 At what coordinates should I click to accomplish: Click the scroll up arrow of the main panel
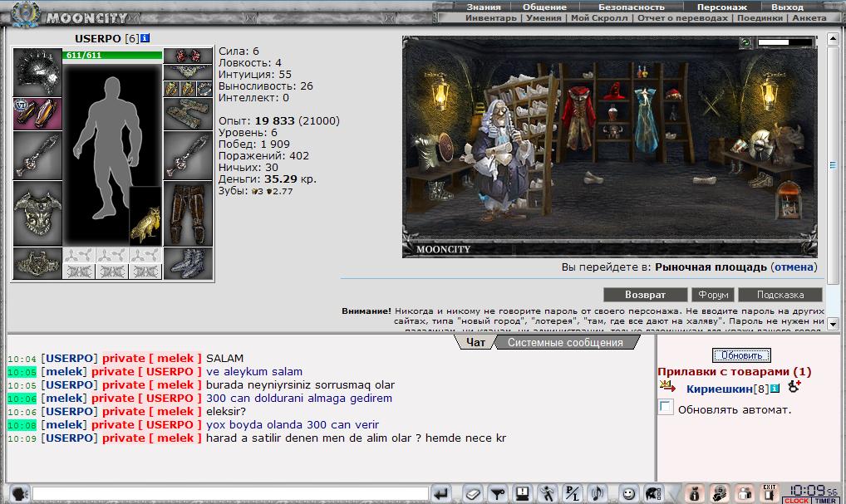(833, 39)
